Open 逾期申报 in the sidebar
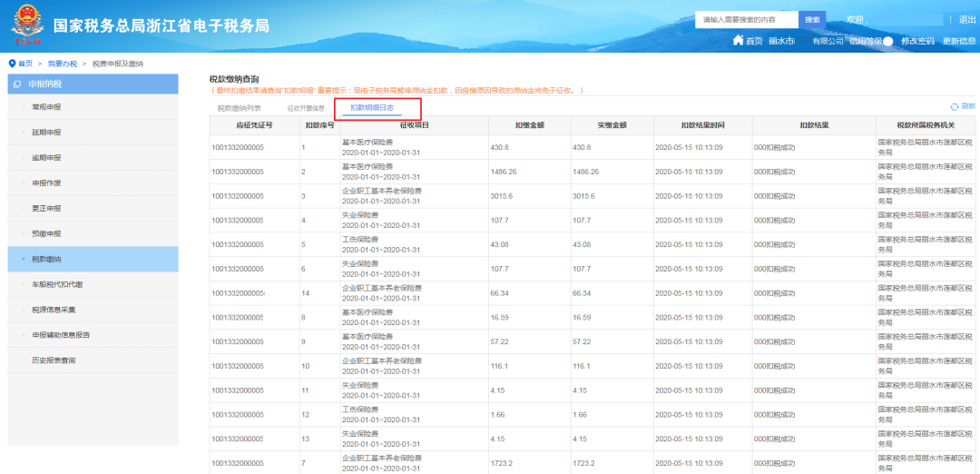The height and width of the screenshot is (474, 980). coord(93,158)
